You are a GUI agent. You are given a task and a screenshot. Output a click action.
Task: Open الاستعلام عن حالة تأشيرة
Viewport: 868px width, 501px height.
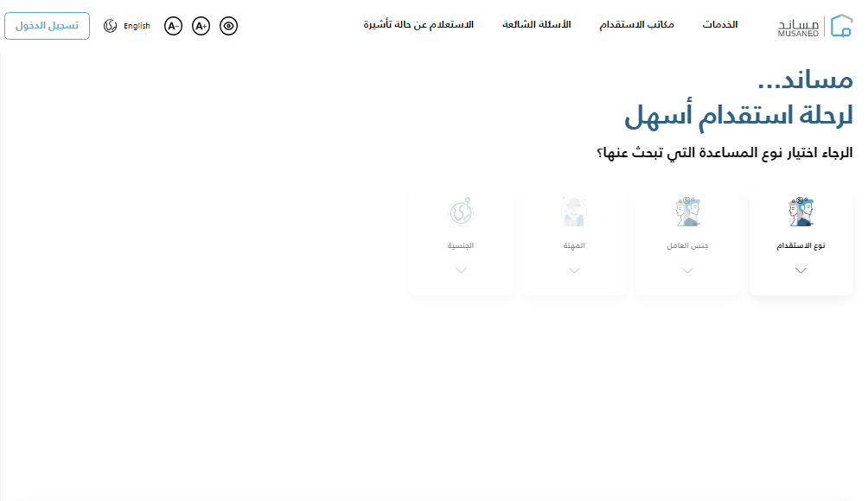[418, 25]
